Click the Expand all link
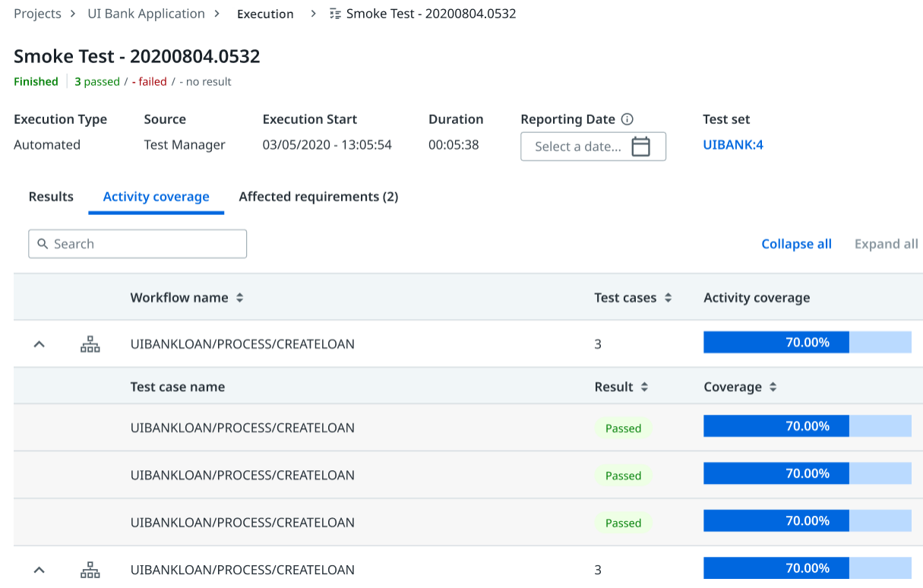The height and width of the screenshot is (588, 923). pyautogui.click(x=886, y=243)
